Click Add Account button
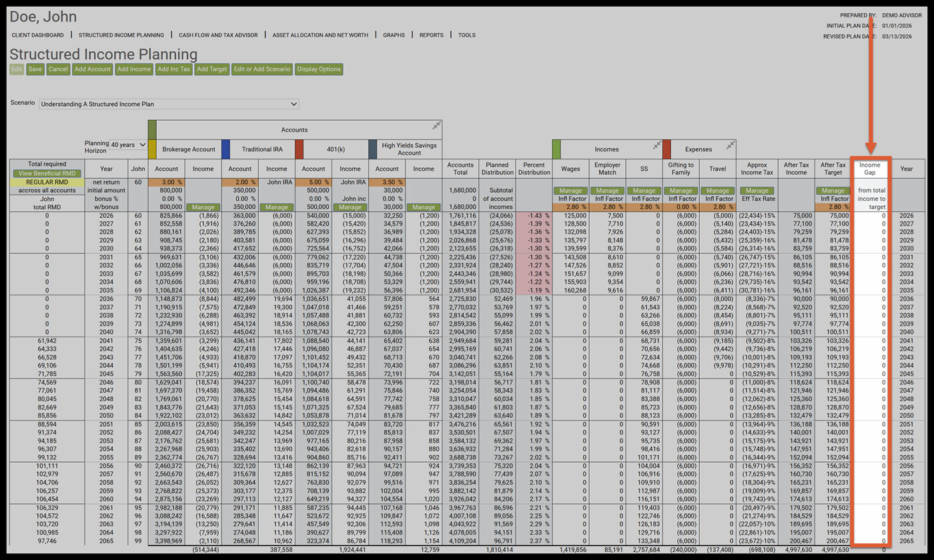 (x=92, y=69)
